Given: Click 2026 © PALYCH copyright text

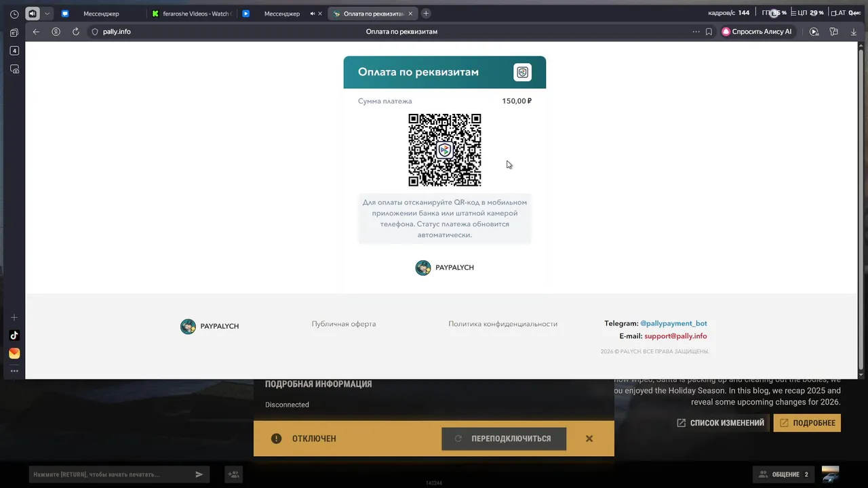Looking at the screenshot, I should pyautogui.click(x=655, y=352).
